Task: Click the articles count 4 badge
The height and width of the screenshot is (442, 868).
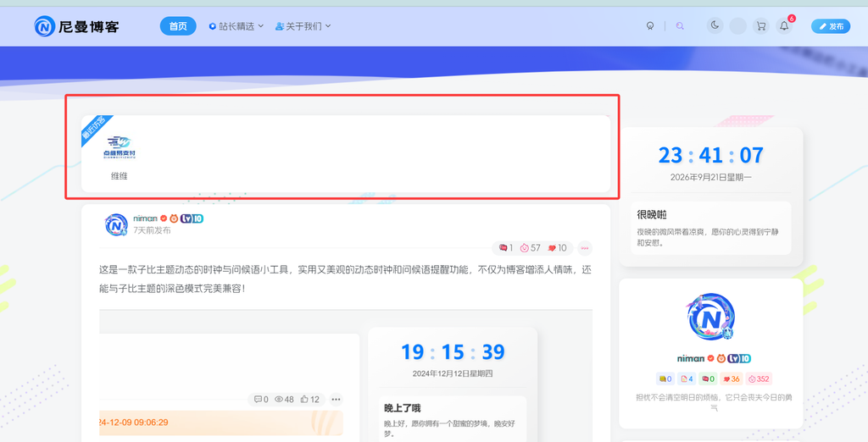Action: 687,379
